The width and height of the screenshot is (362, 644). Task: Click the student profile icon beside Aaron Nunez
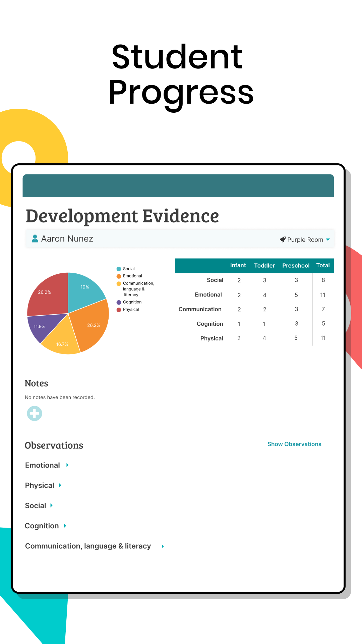tap(35, 238)
